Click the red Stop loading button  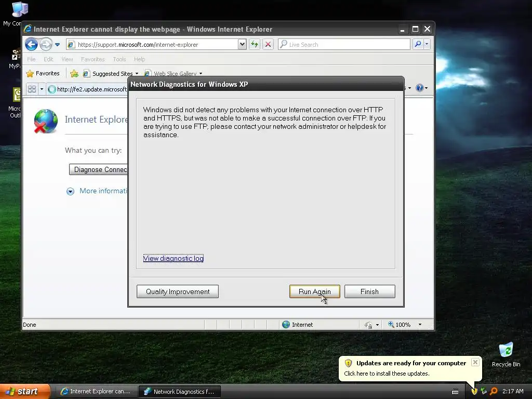coord(268,45)
